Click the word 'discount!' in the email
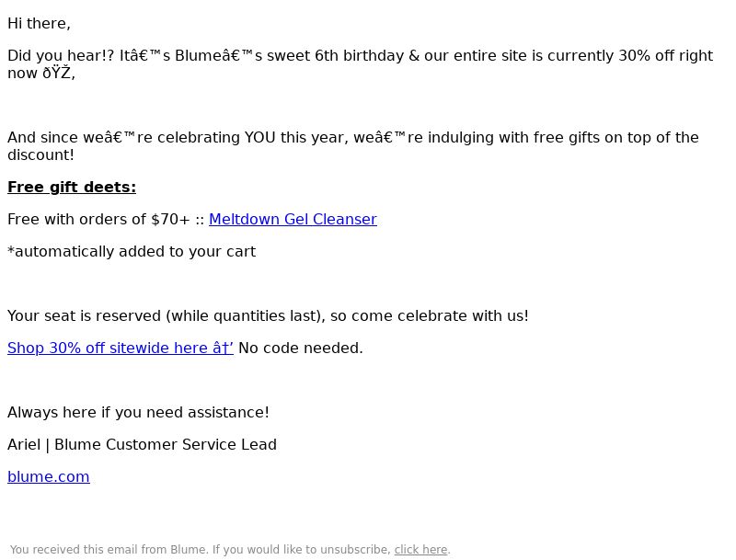The width and height of the screenshot is (736, 560). [40, 154]
